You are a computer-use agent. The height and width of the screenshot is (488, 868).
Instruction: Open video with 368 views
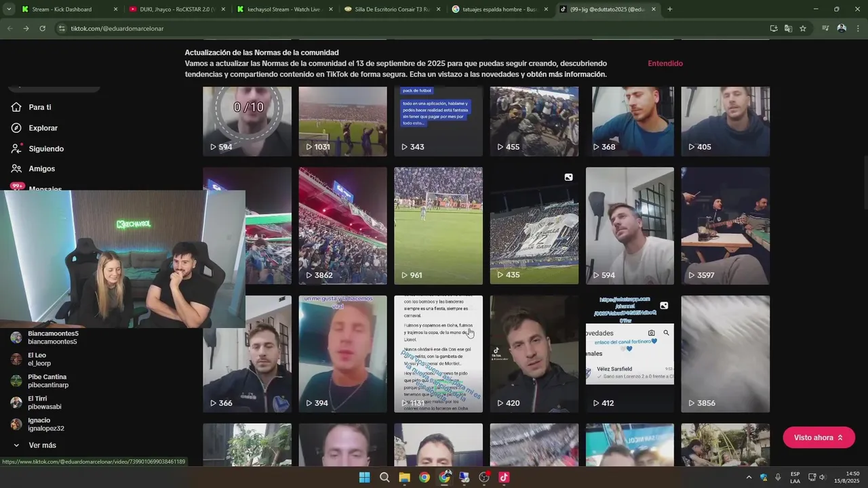(x=630, y=121)
